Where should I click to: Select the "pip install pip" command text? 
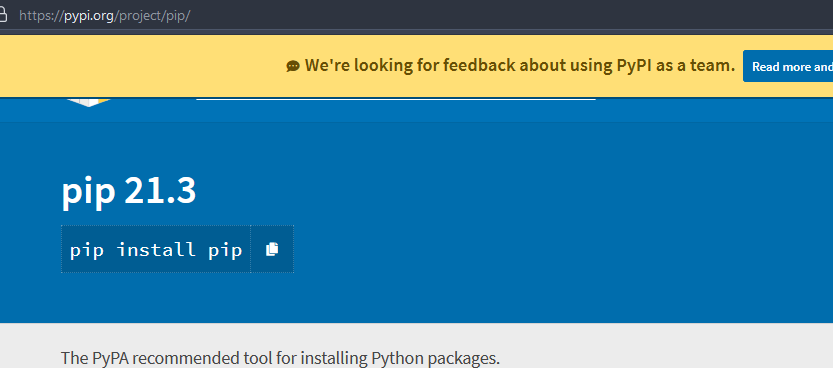point(156,250)
